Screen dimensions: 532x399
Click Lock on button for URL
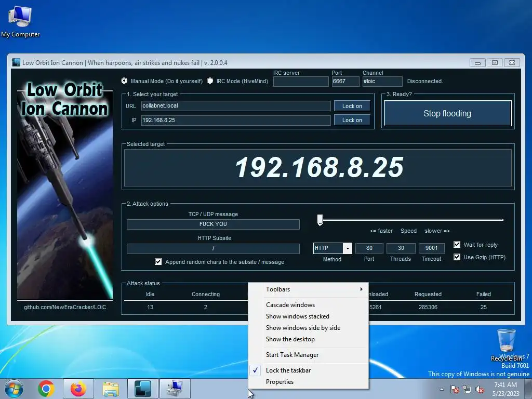(x=352, y=106)
